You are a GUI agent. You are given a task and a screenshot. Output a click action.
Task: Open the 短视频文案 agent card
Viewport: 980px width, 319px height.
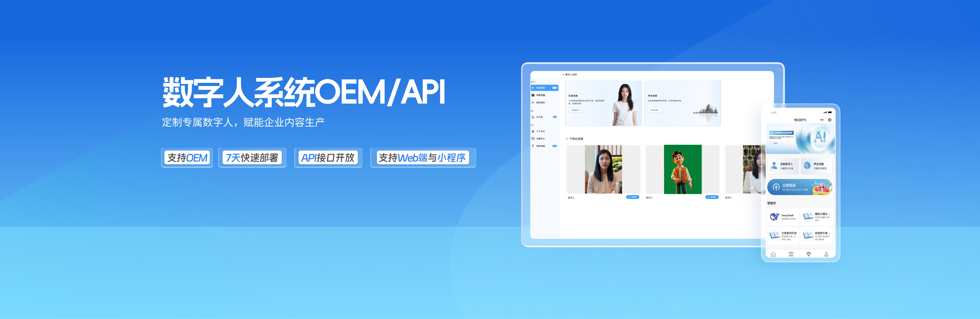816,236
